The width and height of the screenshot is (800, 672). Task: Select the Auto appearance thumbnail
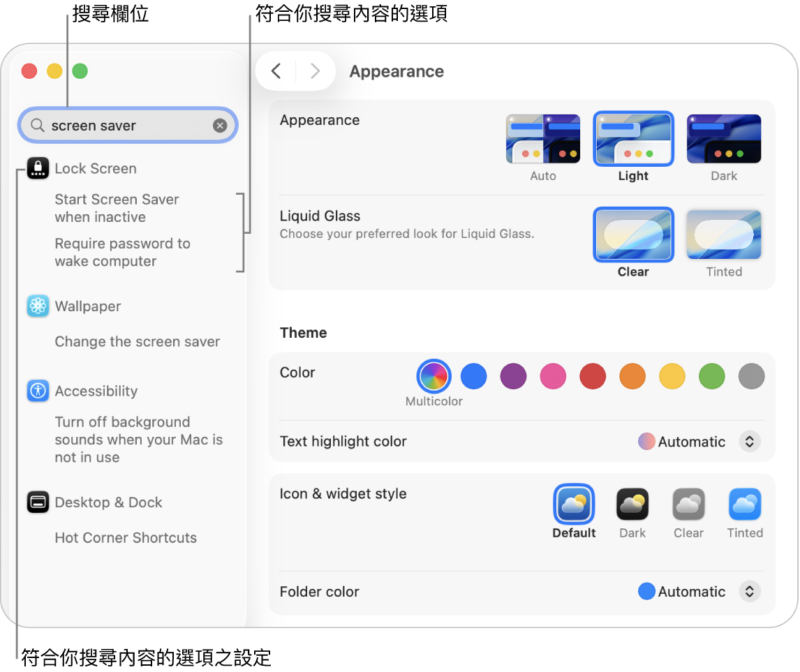click(x=543, y=139)
